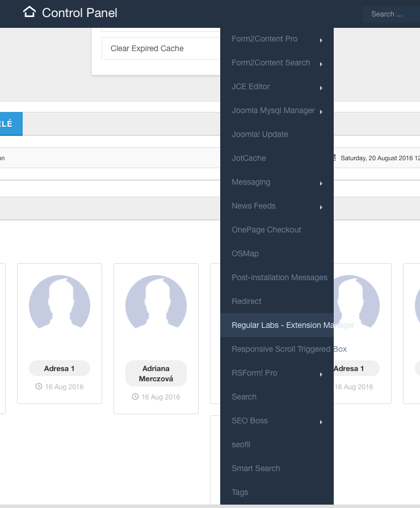Click the Clear Expired Cache button
This screenshot has width=420, height=508.
click(161, 48)
